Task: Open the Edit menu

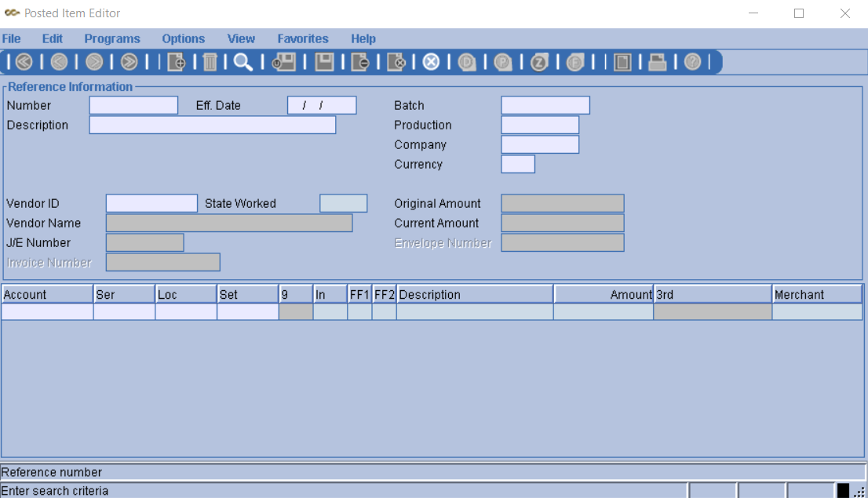Action: (x=52, y=38)
